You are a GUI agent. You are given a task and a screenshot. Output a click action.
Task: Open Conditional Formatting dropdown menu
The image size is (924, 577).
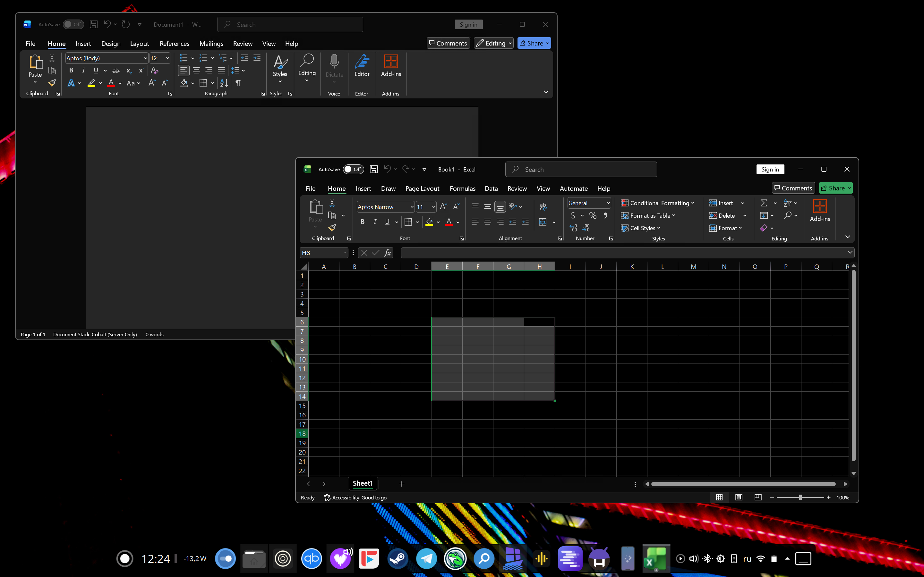(x=657, y=203)
